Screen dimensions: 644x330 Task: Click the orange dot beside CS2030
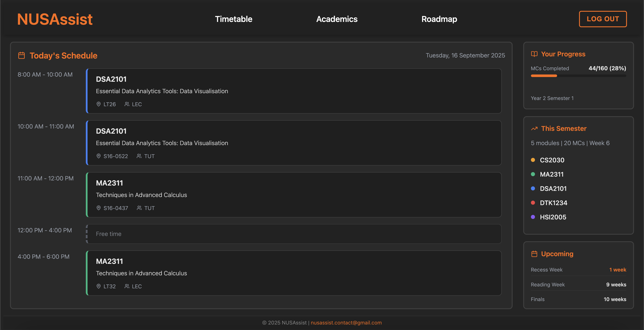pos(533,160)
